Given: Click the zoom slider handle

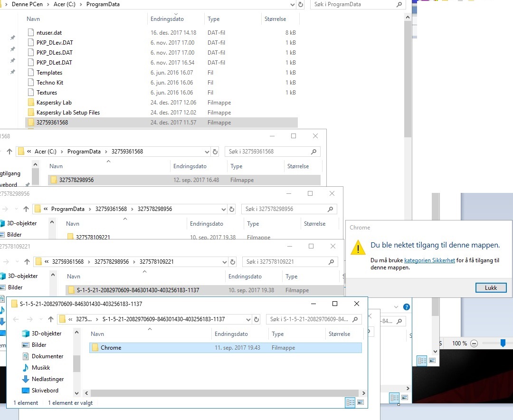Looking at the screenshot, I should [x=503, y=343].
